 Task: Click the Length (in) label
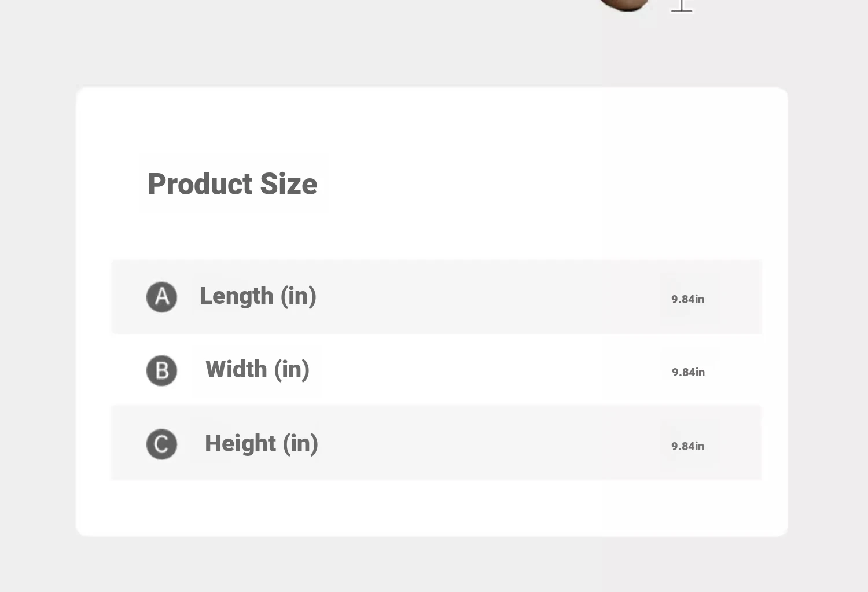coord(258,296)
